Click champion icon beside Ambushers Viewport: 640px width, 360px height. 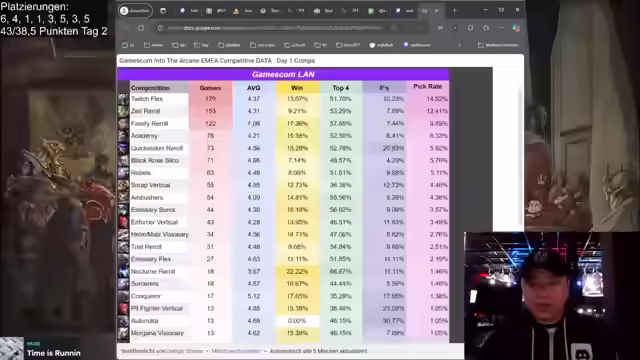point(123,197)
